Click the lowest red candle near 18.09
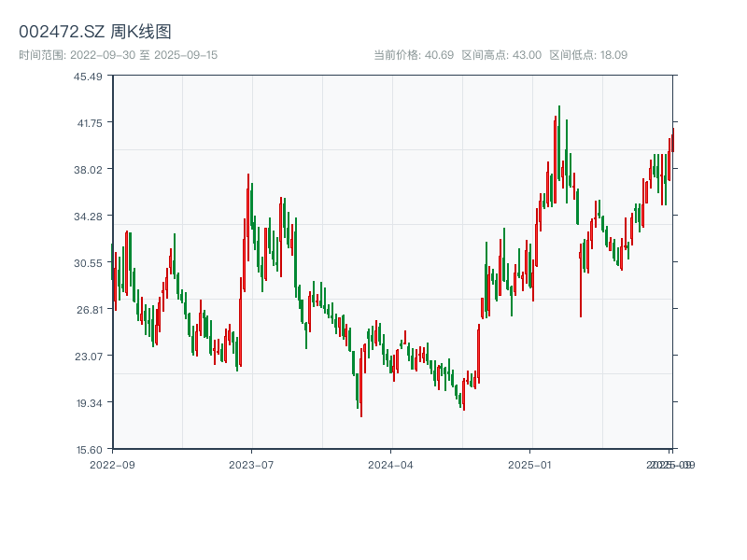The width and height of the screenshot is (747, 560). (x=361, y=383)
